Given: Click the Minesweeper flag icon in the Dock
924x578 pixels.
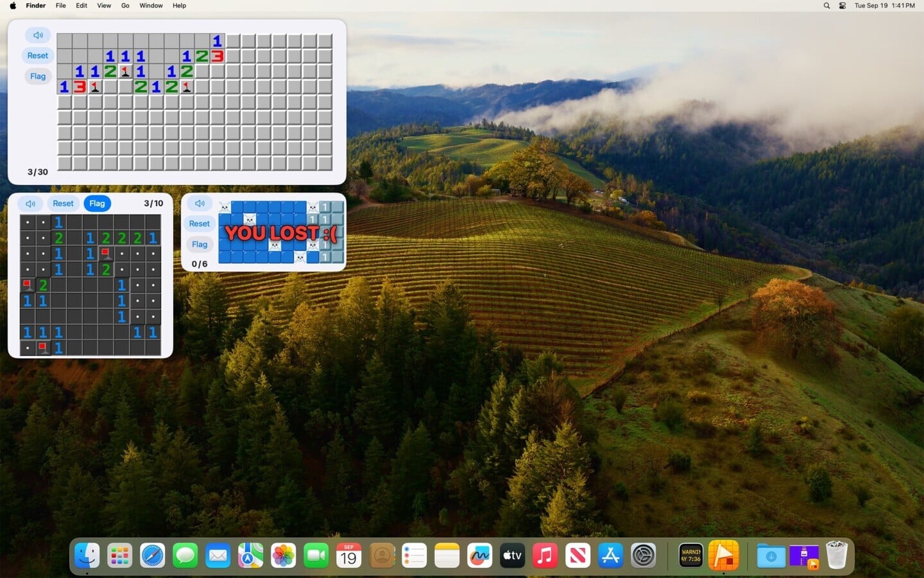Looking at the screenshot, I should [x=724, y=555].
